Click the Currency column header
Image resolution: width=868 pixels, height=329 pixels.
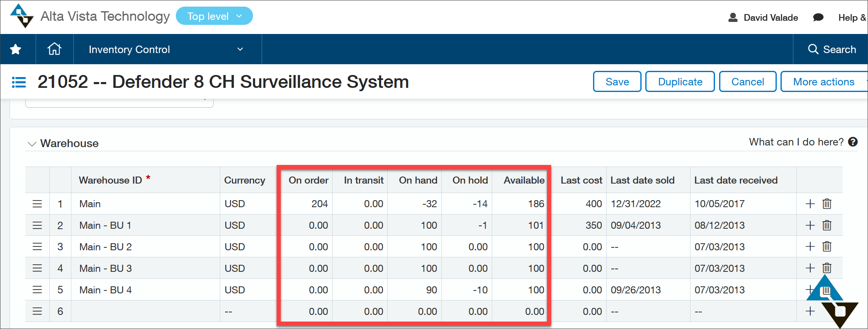pos(245,180)
